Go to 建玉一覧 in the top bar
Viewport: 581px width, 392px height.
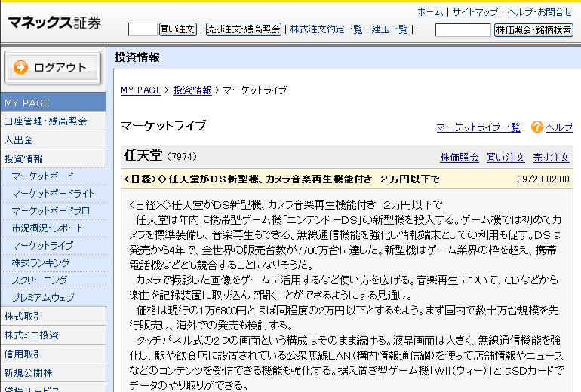389,29
